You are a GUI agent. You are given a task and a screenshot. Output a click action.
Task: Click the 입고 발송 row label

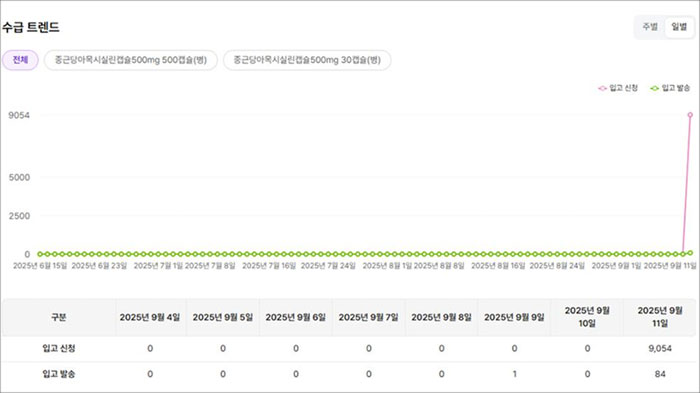click(59, 374)
